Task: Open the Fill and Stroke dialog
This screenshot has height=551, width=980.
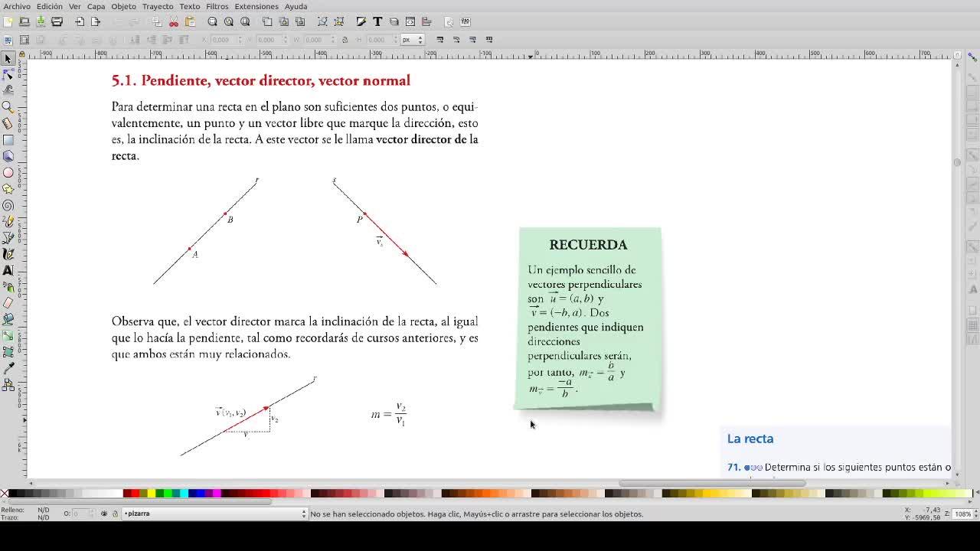Action: [361, 21]
